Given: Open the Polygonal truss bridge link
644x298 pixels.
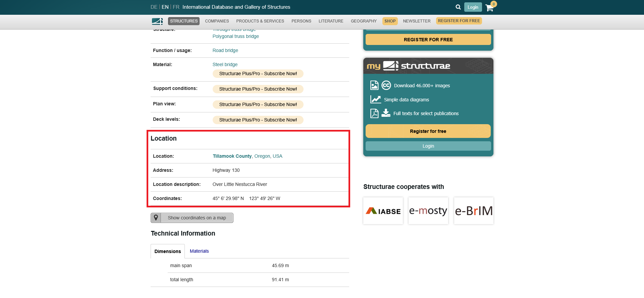Looking at the screenshot, I should (235, 36).
